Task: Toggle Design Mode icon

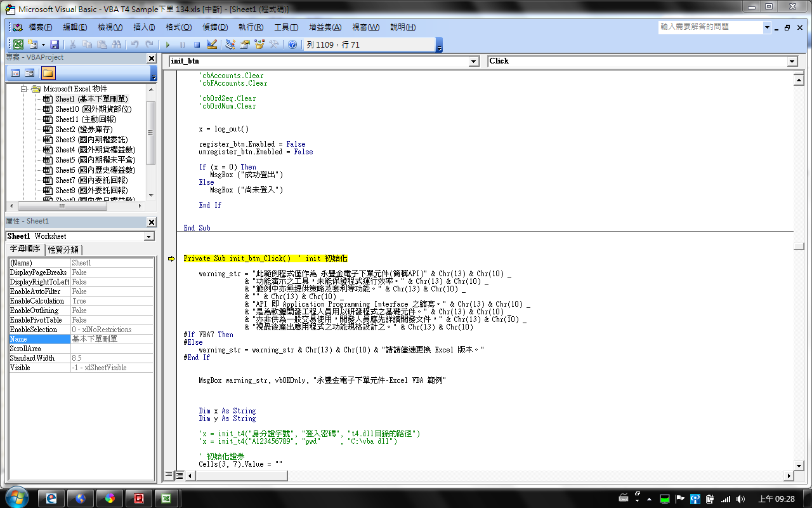Action: (x=212, y=44)
